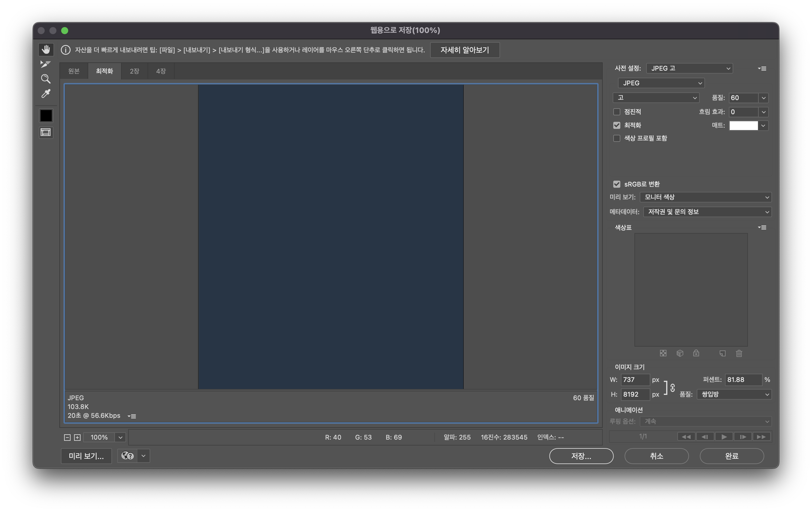Open the 메타데이터 dropdown

point(707,212)
